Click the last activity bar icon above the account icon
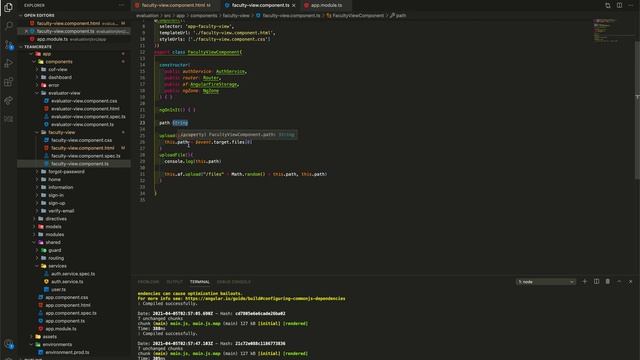 9,119
